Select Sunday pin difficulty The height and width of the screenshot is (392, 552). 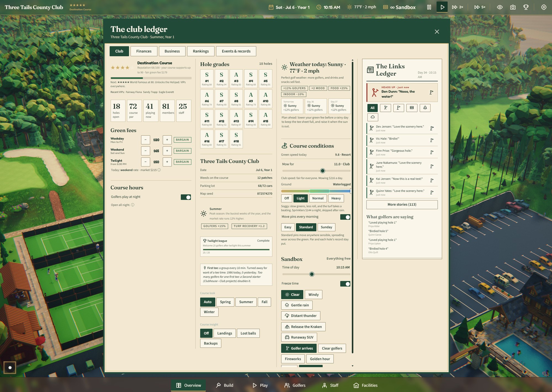(x=326, y=227)
